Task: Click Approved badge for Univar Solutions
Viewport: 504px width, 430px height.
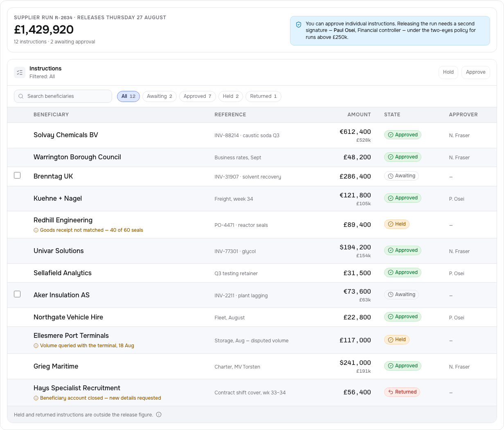Action: click(x=403, y=250)
